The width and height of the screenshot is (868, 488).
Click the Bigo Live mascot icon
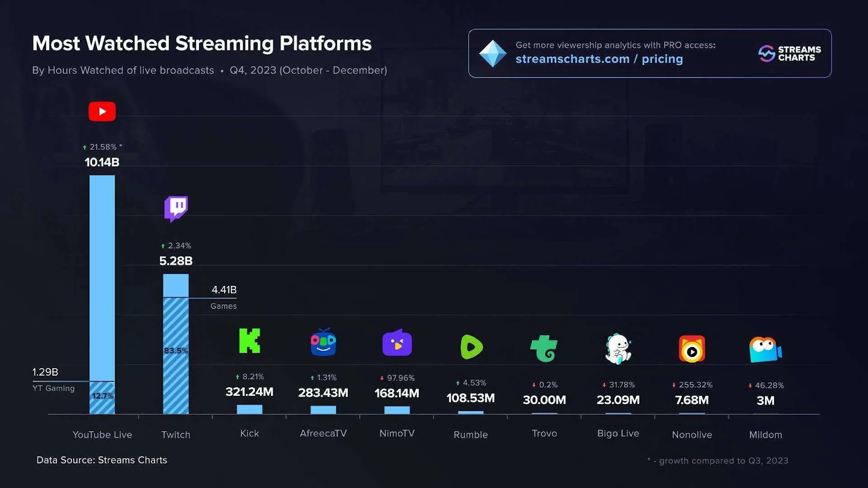click(x=618, y=349)
